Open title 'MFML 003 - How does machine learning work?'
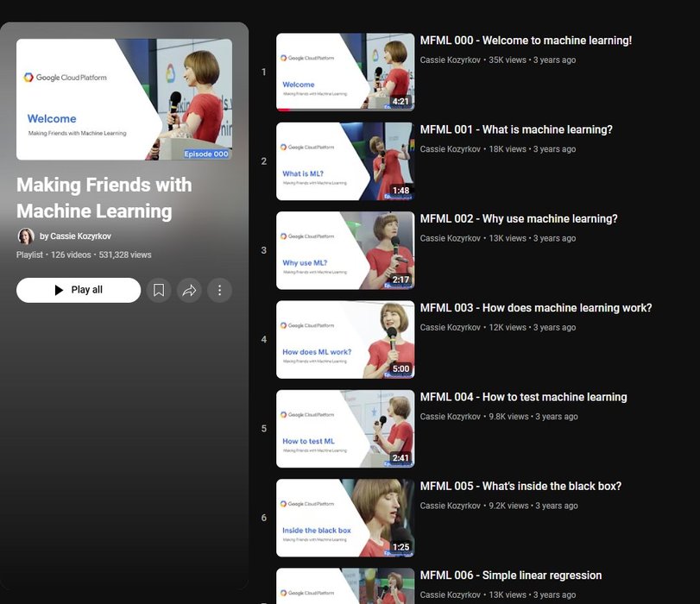The image size is (700, 604). [536, 308]
